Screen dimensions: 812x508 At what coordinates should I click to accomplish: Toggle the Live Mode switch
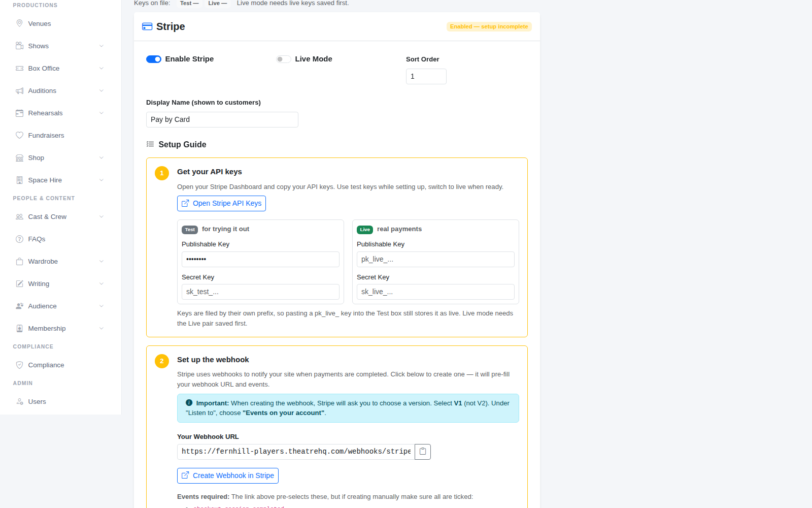click(284, 59)
